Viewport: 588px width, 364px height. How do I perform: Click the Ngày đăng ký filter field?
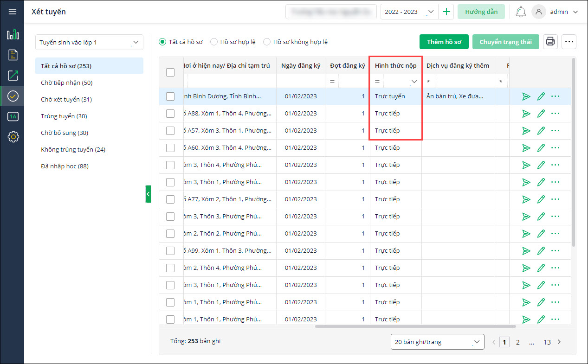(301, 81)
